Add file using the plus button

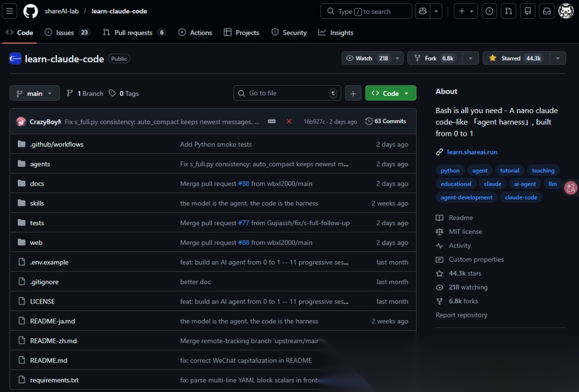(x=353, y=93)
